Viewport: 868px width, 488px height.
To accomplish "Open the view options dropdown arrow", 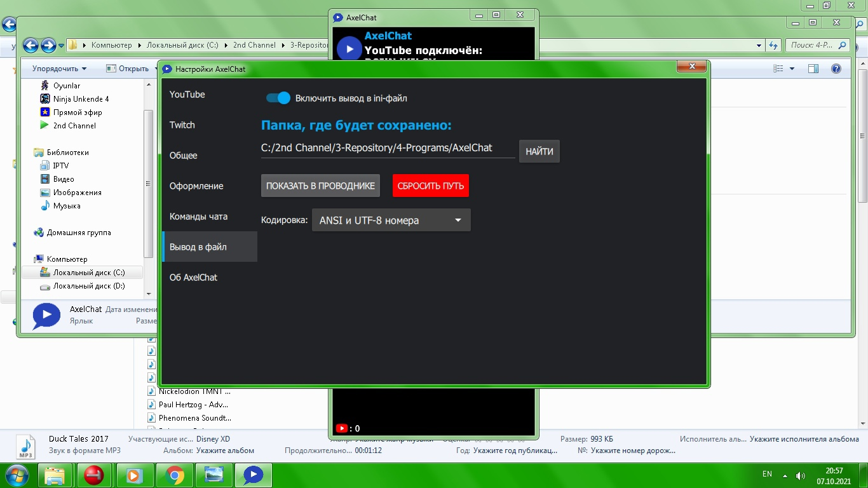I will point(792,69).
